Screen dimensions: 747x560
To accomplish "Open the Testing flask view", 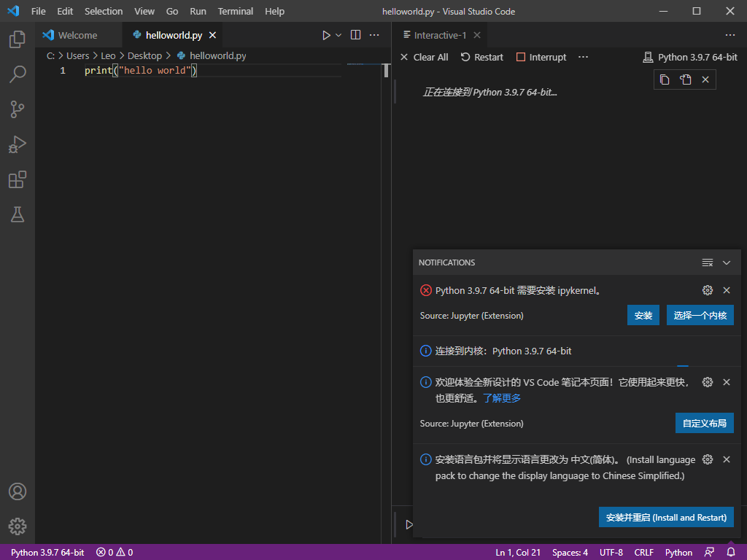I will coord(18,215).
